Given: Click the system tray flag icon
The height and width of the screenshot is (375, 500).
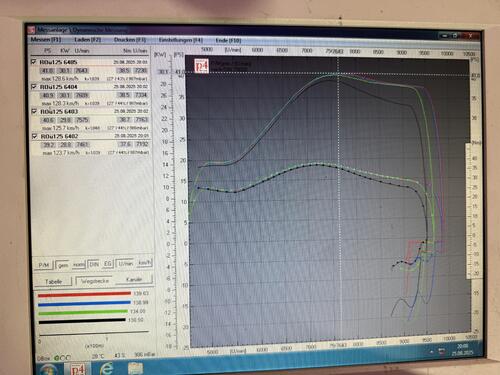Looking at the screenshot, I should pos(442,351).
